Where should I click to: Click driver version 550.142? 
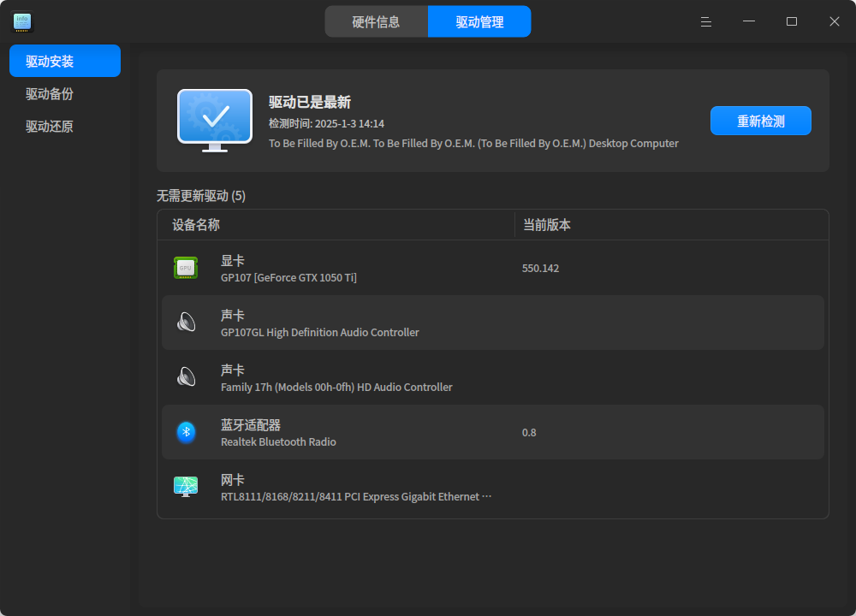tap(540, 269)
